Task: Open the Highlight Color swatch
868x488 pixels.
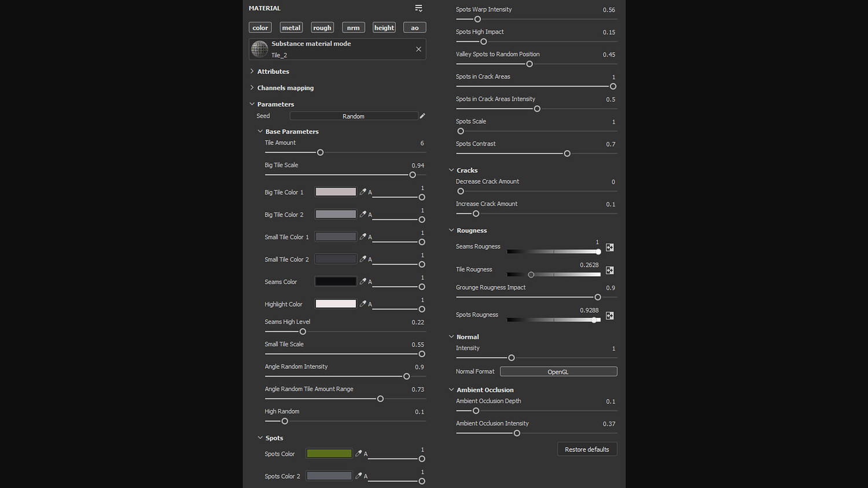Action: [x=336, y=304]
